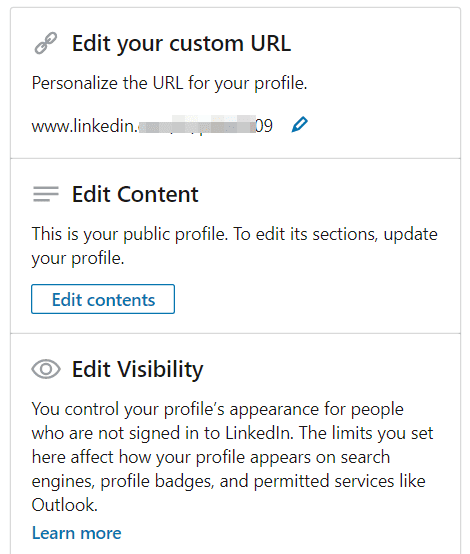Click the text lines icon beside Edit Content
The height and width of the screenshot is (554, 470).
tap(46, 194)
